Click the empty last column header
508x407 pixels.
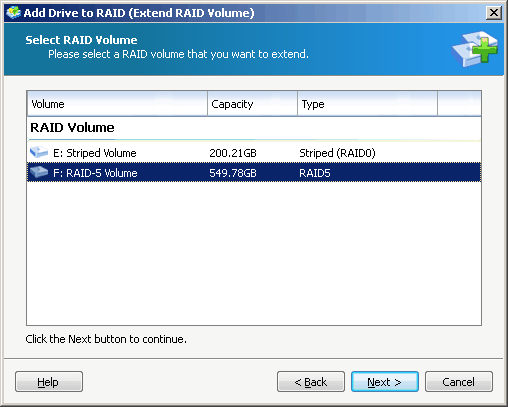click(x=459, y=104)
